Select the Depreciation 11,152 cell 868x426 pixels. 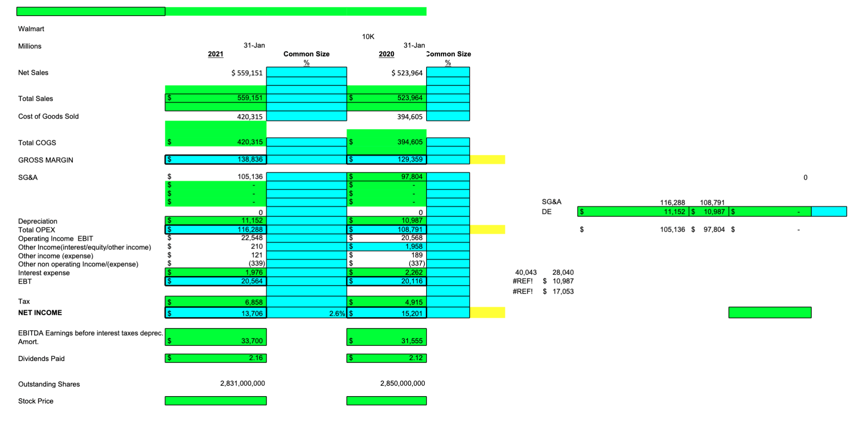(215, 221)
